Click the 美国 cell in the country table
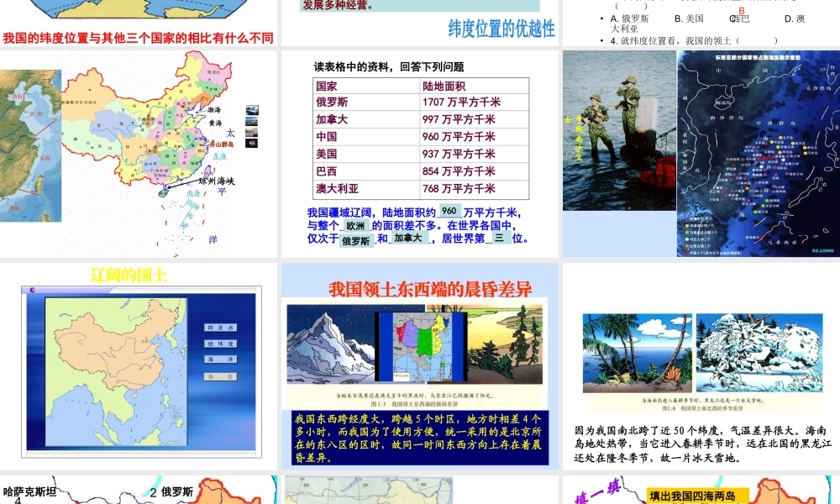The width and height of the screenshot is (840, 504). (x=366, y=154)
